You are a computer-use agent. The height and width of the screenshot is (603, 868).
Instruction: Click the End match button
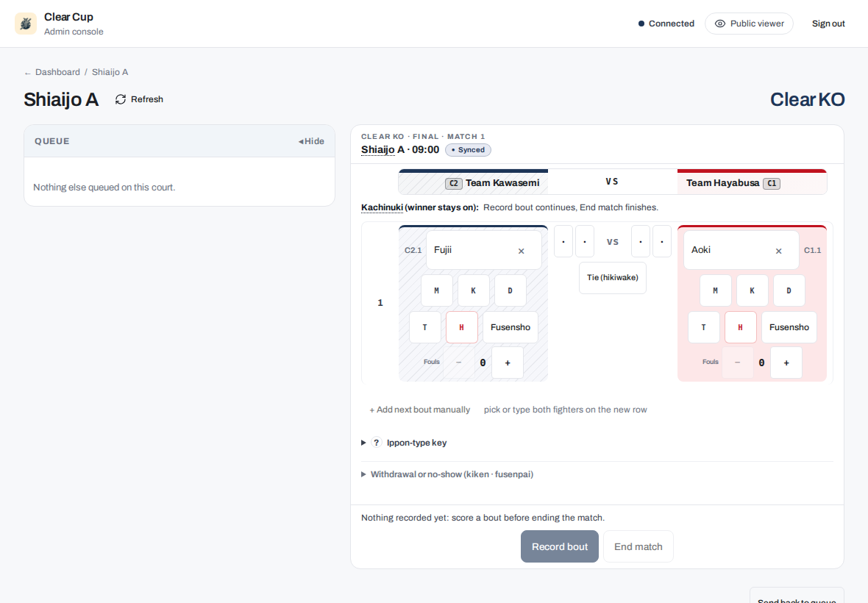click(638, 546)
